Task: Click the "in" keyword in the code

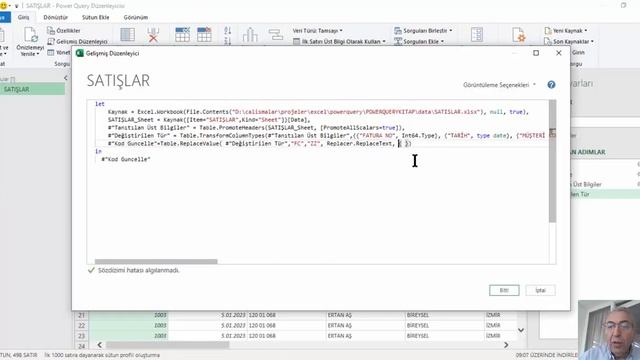Action: (x=98, y=151)
